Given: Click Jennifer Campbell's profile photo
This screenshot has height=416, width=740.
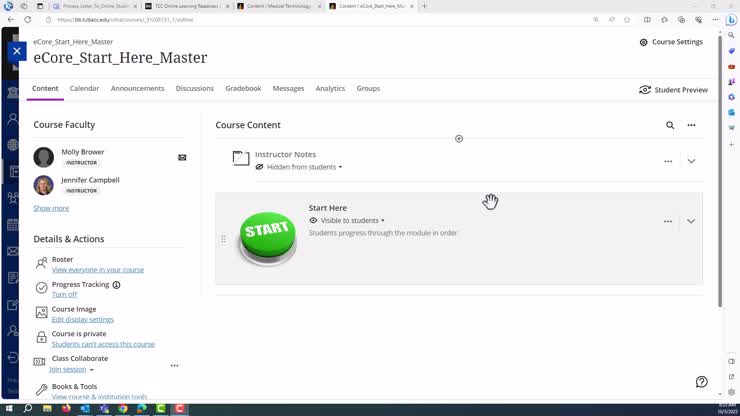Looking at the screenshot, I should tap(43, 185).
